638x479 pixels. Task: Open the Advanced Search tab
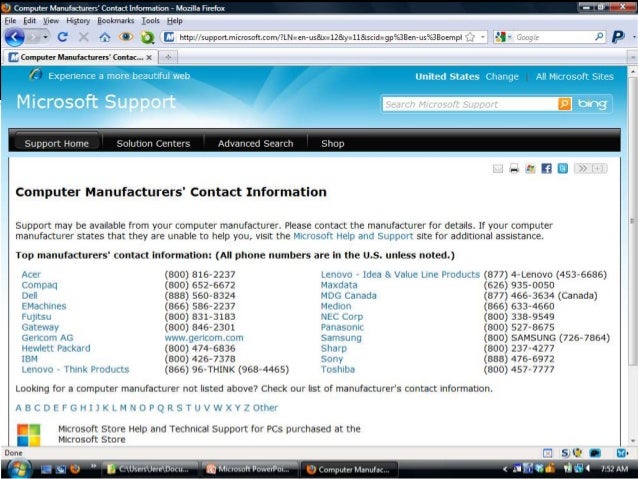[x=256, y=143]
